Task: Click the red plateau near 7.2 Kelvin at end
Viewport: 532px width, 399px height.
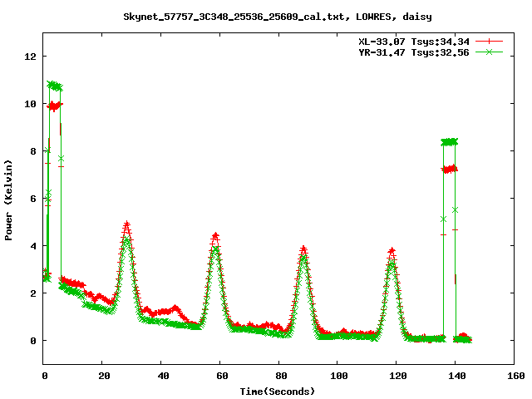Action: point(449,170)
